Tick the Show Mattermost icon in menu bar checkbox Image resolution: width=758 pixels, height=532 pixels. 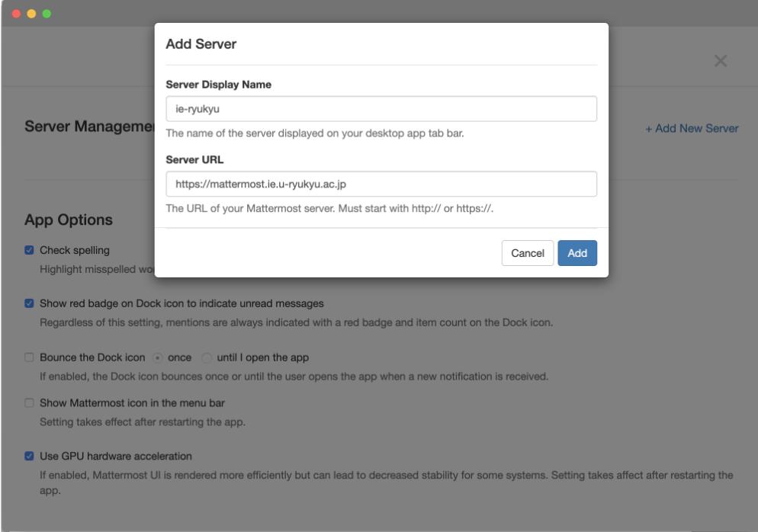[x=29, y=403]
